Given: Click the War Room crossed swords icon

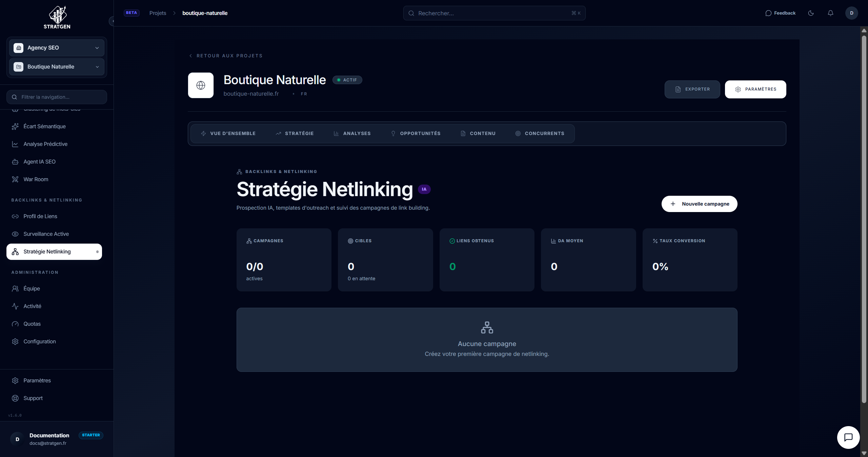Looking at the screenshot, I should [15, 179].
